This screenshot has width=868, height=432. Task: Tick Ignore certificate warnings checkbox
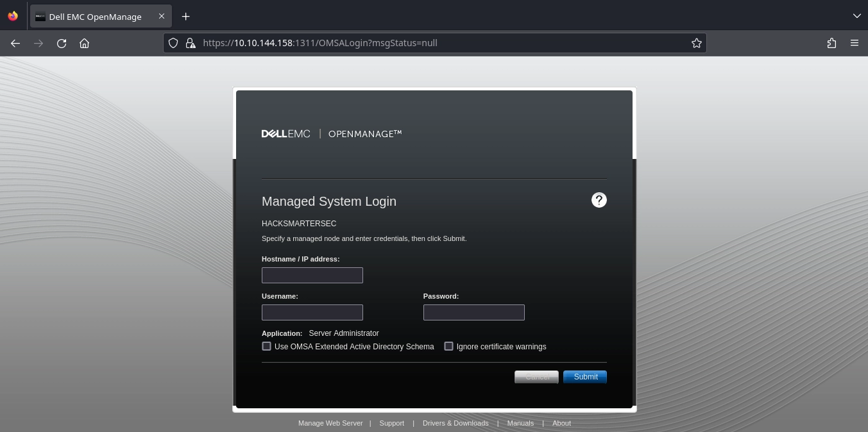448,346
